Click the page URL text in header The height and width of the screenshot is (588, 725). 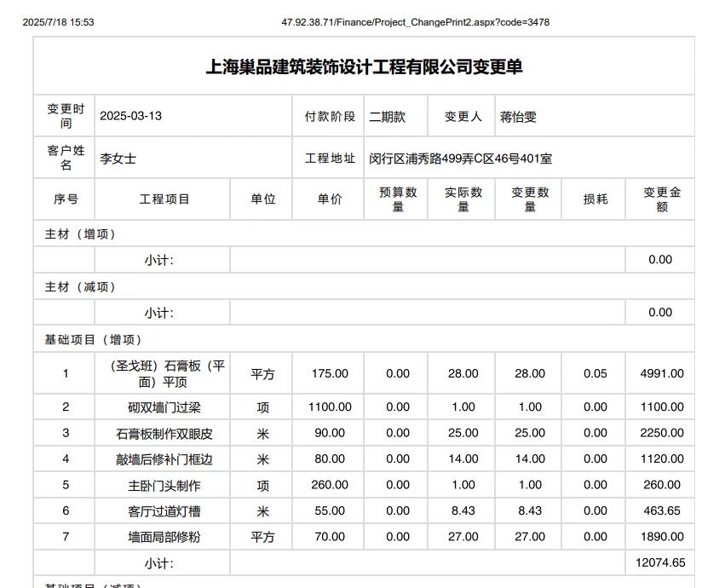click(415, 22)
